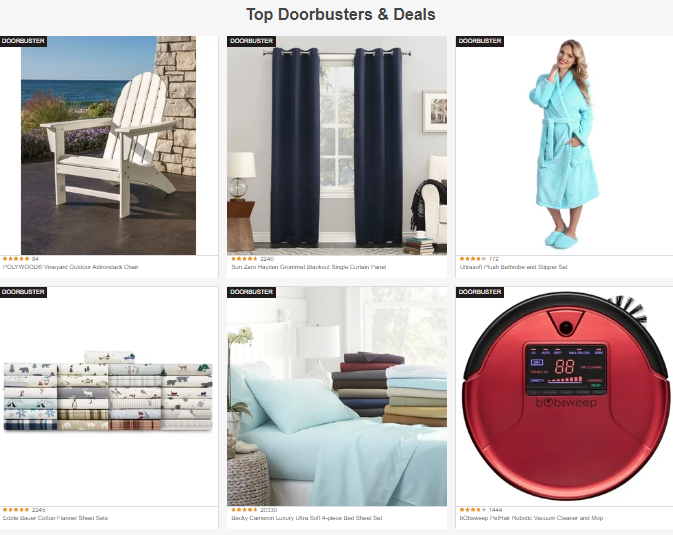Click Doorbuster badge on the robot vacuum
The height and width of the screenshot is (535, 673).
(x=479, y=292)
